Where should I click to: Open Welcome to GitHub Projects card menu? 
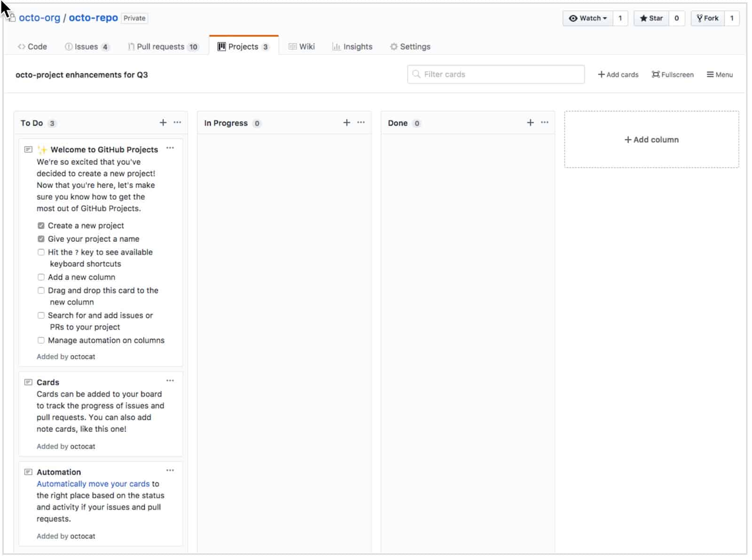[170, 148]
